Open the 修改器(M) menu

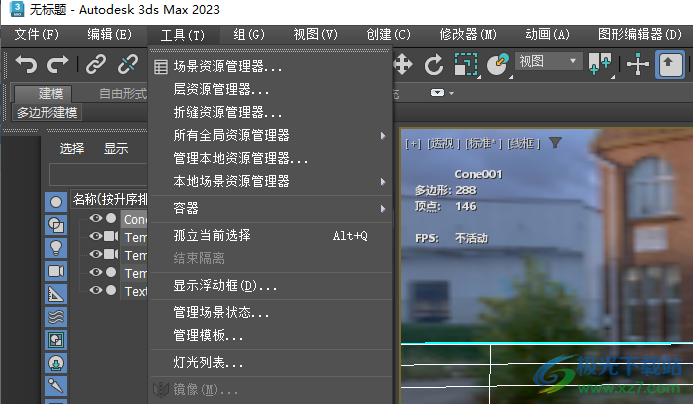point(468,34)
